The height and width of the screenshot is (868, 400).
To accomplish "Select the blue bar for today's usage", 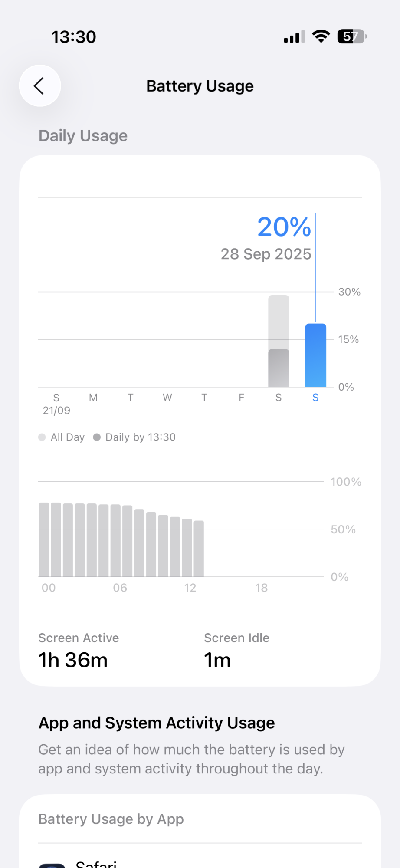I will click(x=315, y=355).
